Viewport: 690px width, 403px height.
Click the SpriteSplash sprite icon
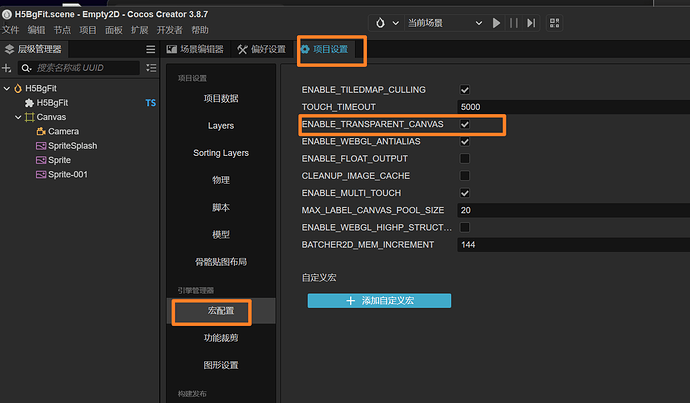tap(41, 146)
